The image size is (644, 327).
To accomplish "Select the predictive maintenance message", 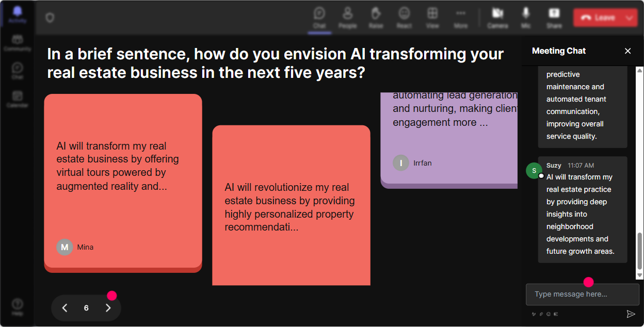I will point(583,107).
